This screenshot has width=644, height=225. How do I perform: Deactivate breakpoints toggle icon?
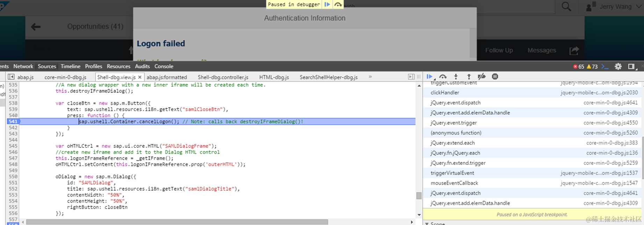(x=482, y=77)
